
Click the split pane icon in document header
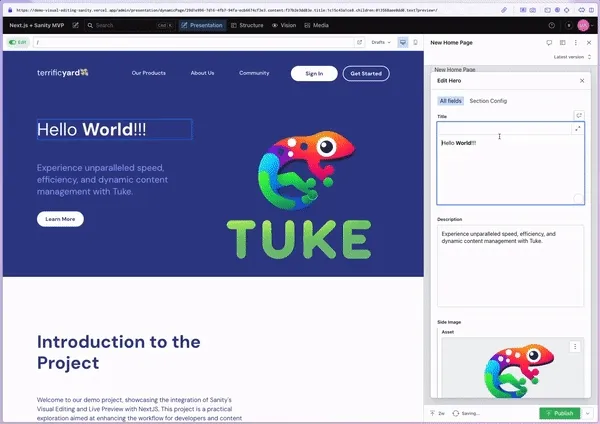[562, 43]
